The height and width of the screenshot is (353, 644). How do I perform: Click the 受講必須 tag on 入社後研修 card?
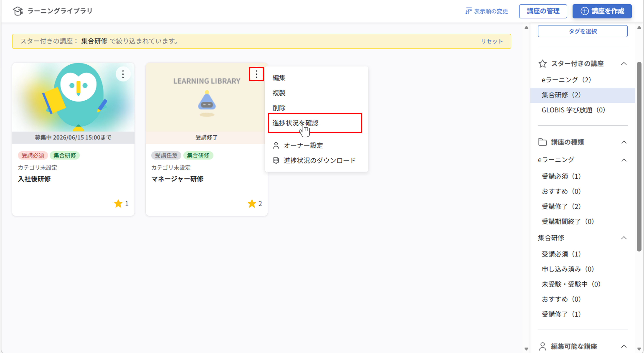(32, 155)
